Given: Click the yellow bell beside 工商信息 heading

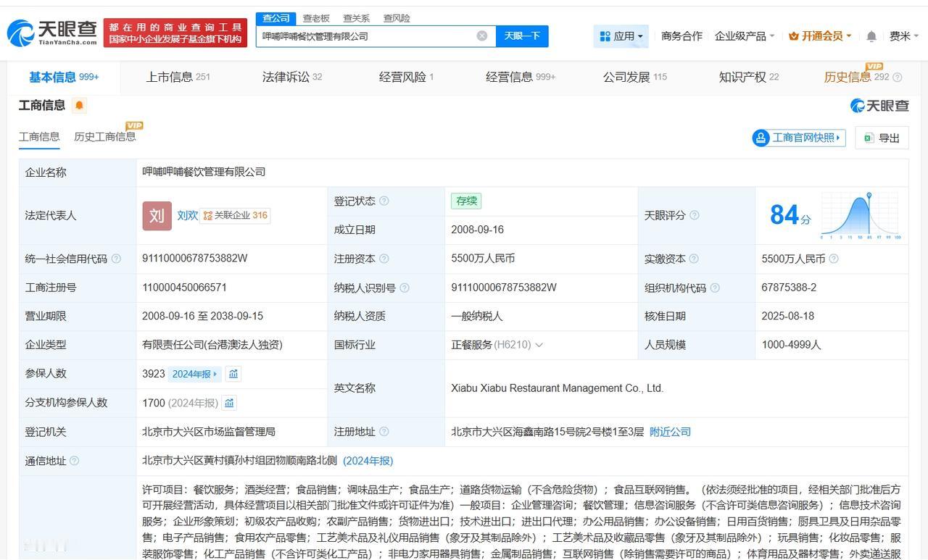Looking at the screenshot, I should 79,105.
